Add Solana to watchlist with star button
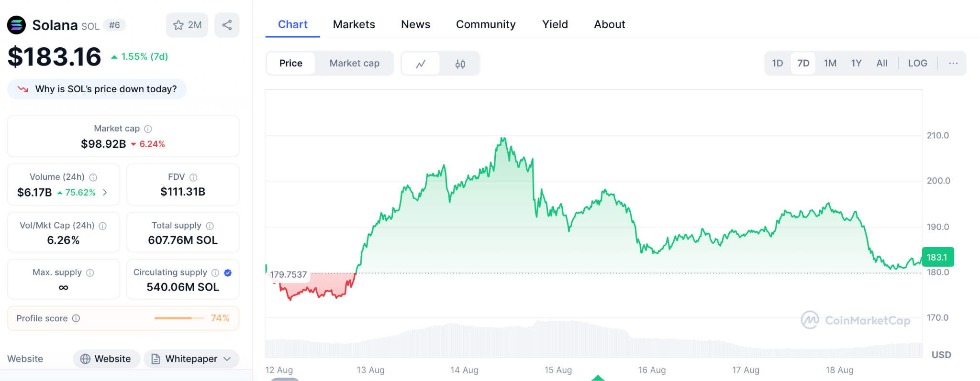Image resolution: width=980 pixels, height=381 pixels. pyautogui.click(x=187, y=25)
